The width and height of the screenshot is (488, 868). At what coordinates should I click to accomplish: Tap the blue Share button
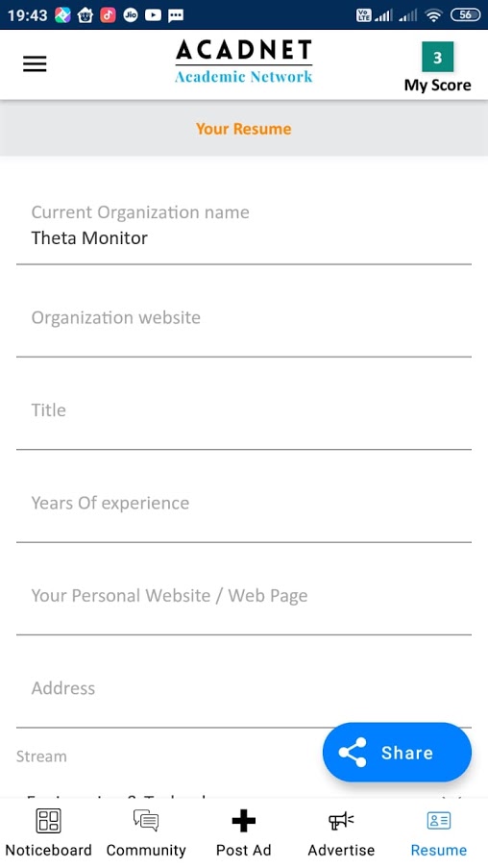(397, 753)
